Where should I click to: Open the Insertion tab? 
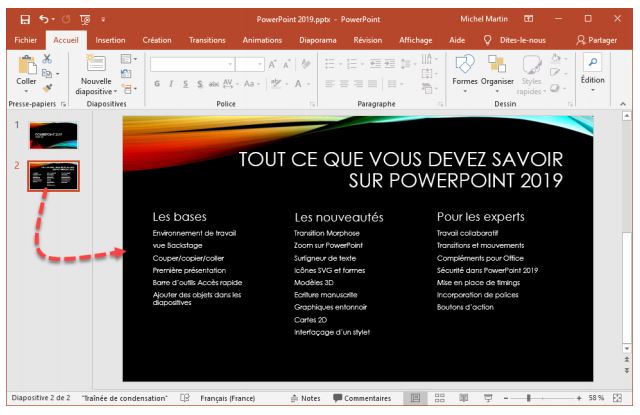(109, 41)
